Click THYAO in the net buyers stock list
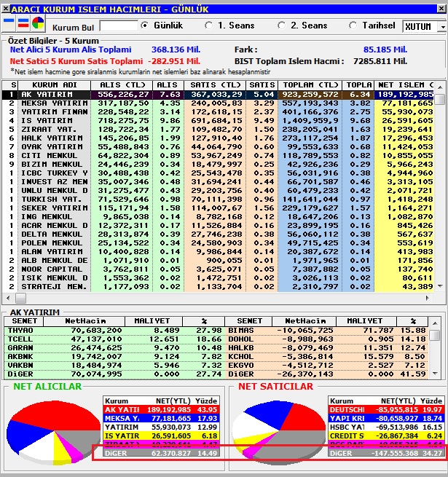This screenshot has width=448, height=477. pyautogui.click(x=20, y=331)
